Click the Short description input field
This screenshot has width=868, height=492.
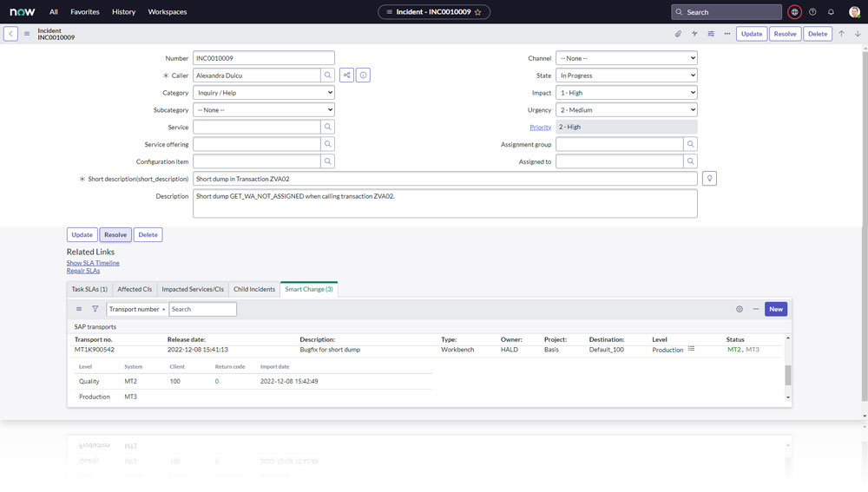point(445,179)
